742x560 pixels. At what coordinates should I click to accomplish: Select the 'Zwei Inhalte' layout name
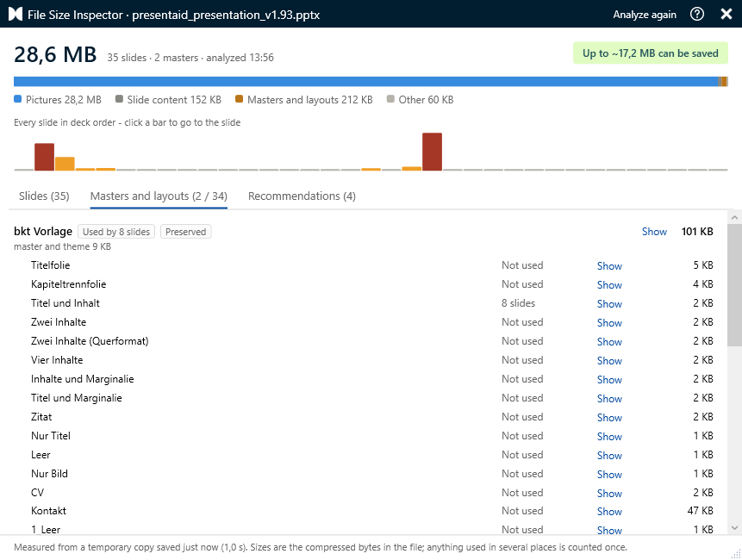coord(59,322)
